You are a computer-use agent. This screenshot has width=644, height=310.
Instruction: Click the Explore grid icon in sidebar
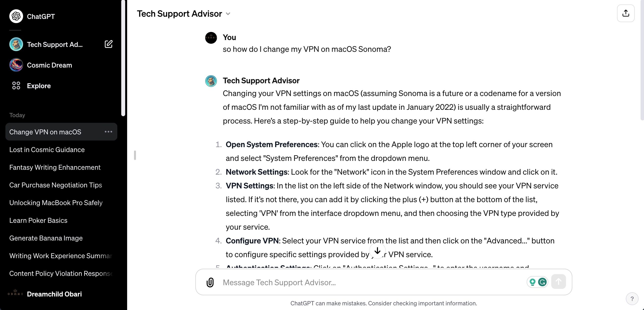pos(16,85)
